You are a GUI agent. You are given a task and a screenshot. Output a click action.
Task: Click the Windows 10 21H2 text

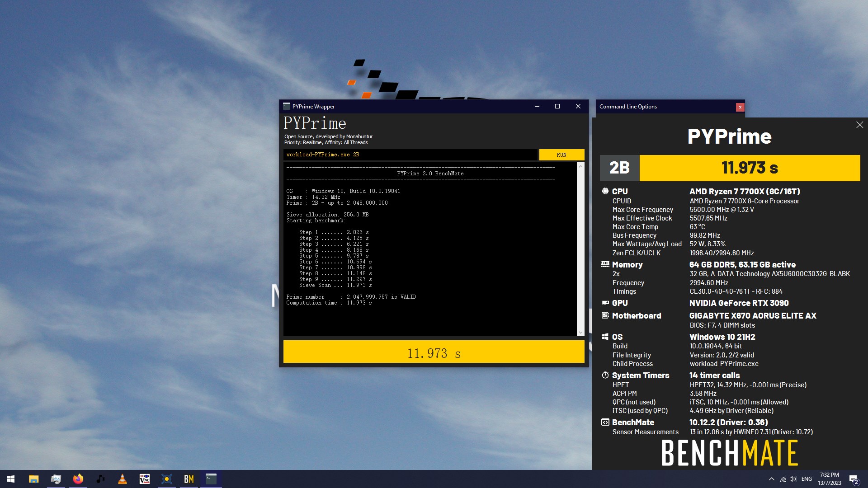(x=722, y=337)
